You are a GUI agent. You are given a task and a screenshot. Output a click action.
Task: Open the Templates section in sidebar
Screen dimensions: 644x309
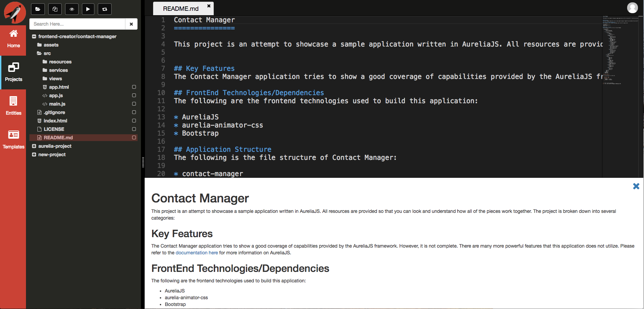(x=13, y=140)
